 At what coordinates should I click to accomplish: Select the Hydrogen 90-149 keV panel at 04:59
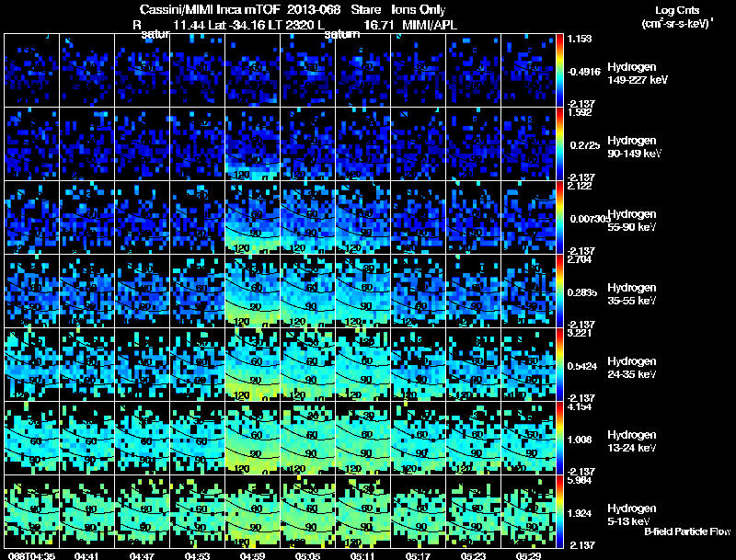click(x=252, y=143)
